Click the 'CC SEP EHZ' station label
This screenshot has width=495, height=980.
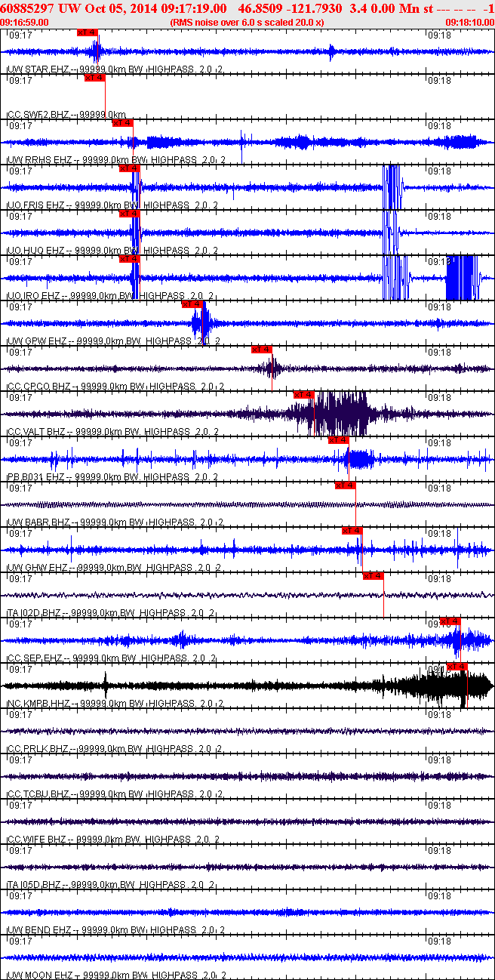[x=36, y=658]
